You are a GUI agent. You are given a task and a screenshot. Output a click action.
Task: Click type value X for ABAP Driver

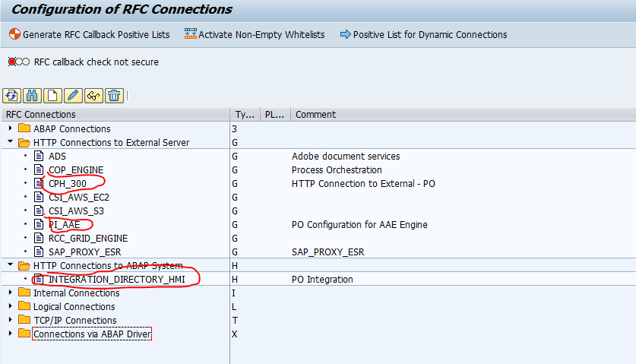235,334
